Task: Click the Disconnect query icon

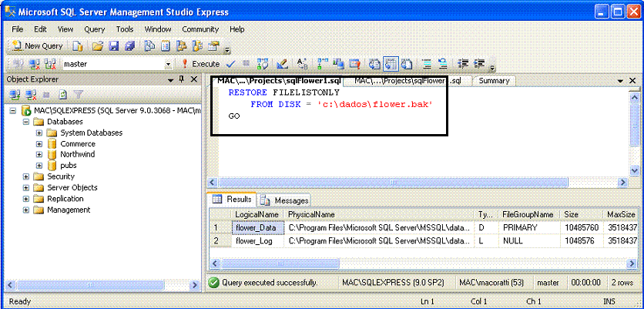Action: point(34,64)
